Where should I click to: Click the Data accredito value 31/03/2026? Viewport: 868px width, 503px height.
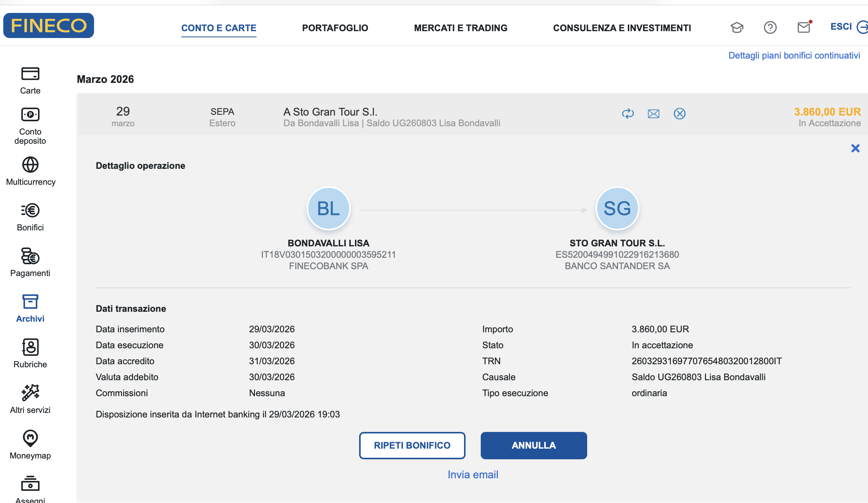coord(272,361)
